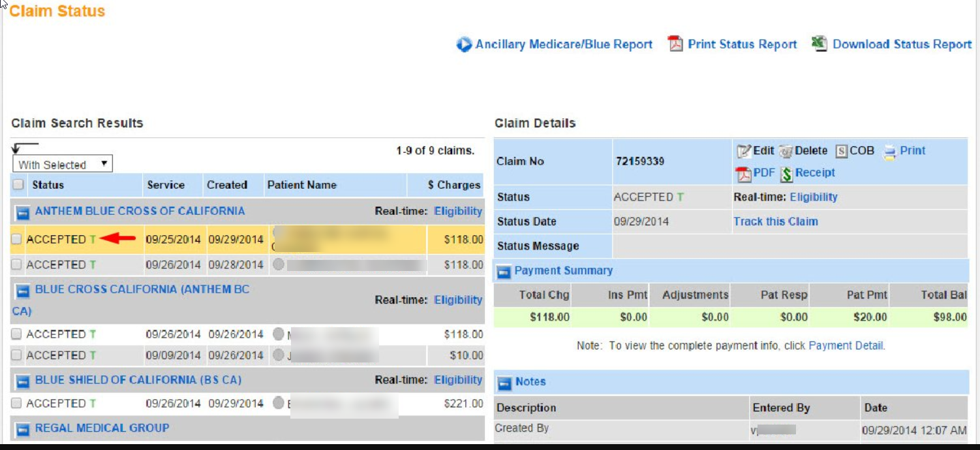This screenshot has width=980, height=450.
Task: Sort claims by the Patient Name column
Action: click(301, 185)
